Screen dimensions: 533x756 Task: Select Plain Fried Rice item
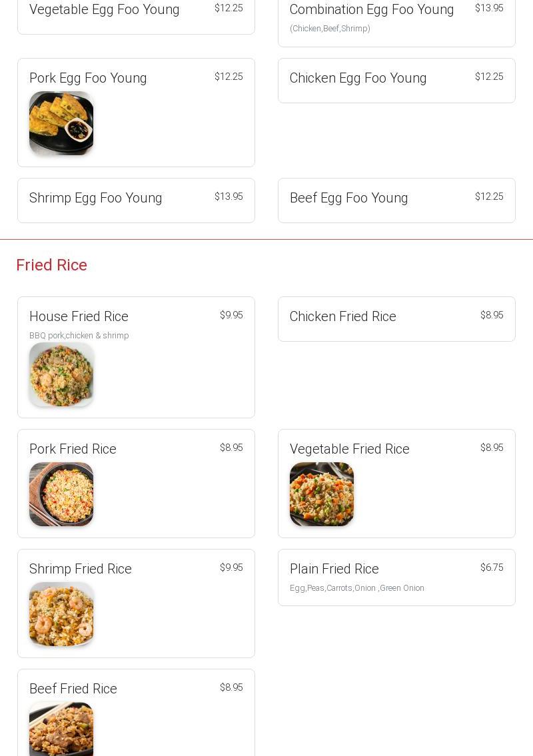click(x=334, y=569)
